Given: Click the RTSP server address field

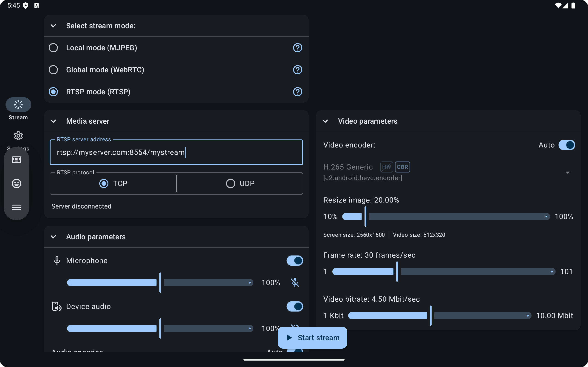Looking at the screenshot, I should pos(176,153).
